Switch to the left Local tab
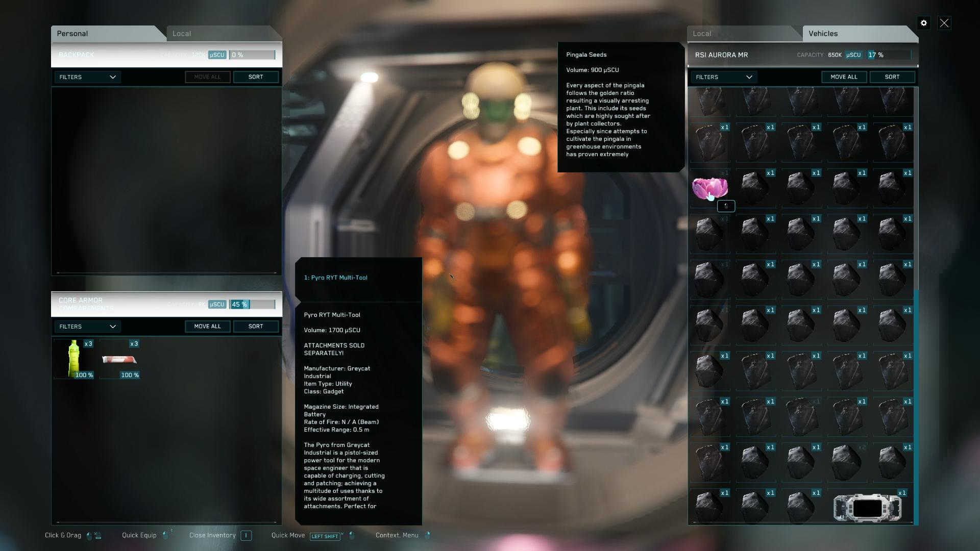The image size is (980, 551). (225, 33)
